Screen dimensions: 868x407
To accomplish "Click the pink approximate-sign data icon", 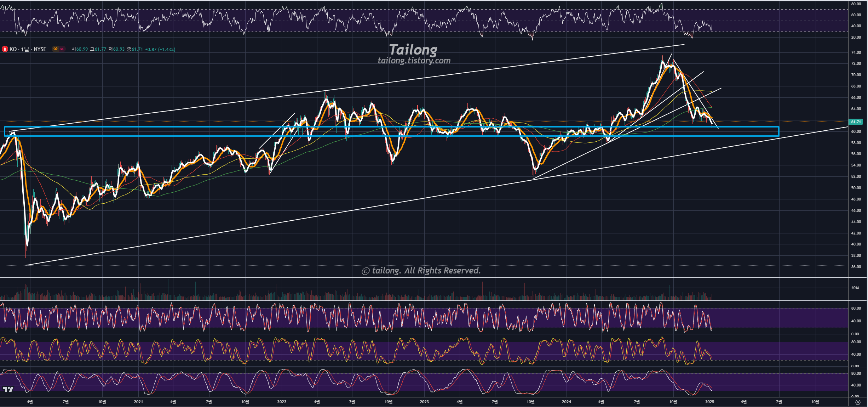I will pos(62,49).
